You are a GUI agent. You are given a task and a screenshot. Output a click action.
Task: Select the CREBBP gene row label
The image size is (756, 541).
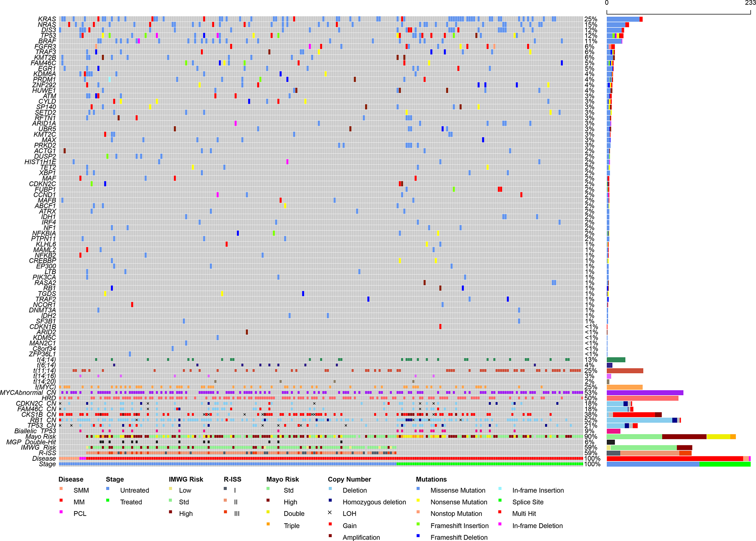tap(42, 261)
